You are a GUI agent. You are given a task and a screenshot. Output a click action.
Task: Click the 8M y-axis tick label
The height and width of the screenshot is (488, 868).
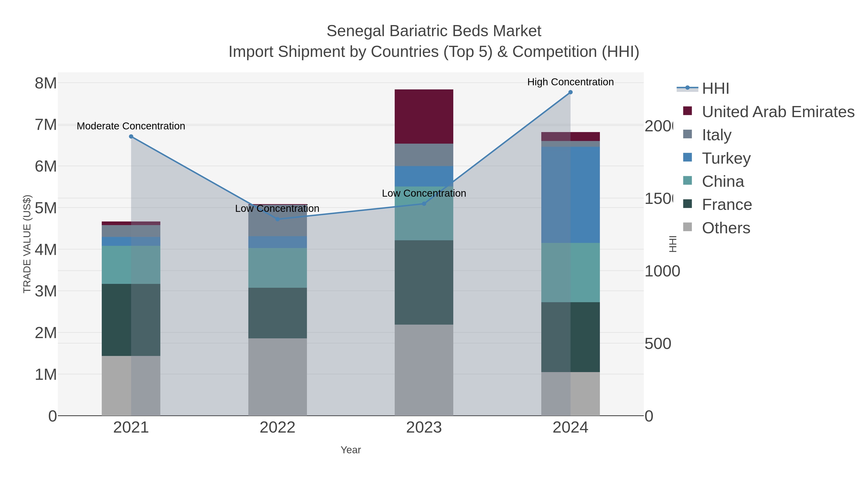(46, 83)
